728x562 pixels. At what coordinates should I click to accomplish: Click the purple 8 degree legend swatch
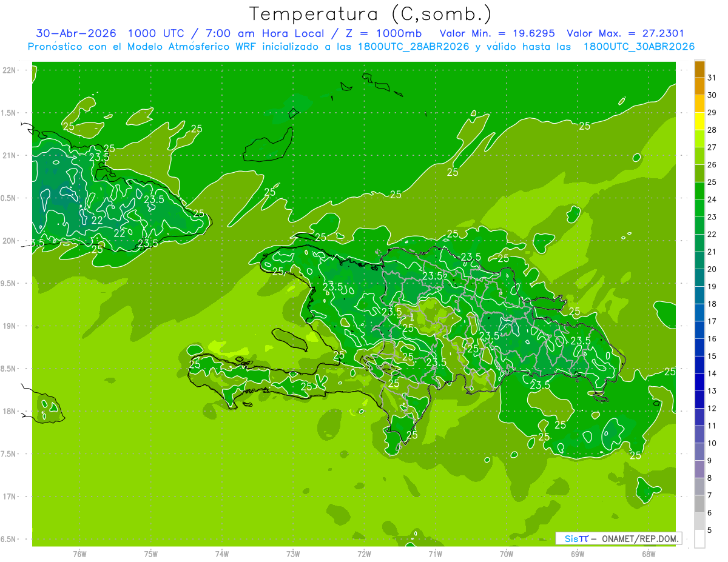pyautogui.click(x=699, y=469)
